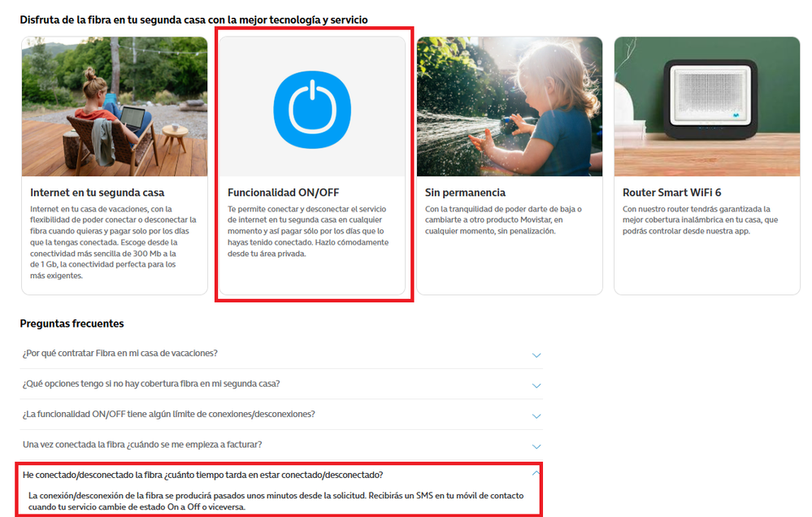Image resolution: width=812 pixels, height=517 pixels.
Task: Select the 'Sin permanencia' card heading
Action: 465,193
